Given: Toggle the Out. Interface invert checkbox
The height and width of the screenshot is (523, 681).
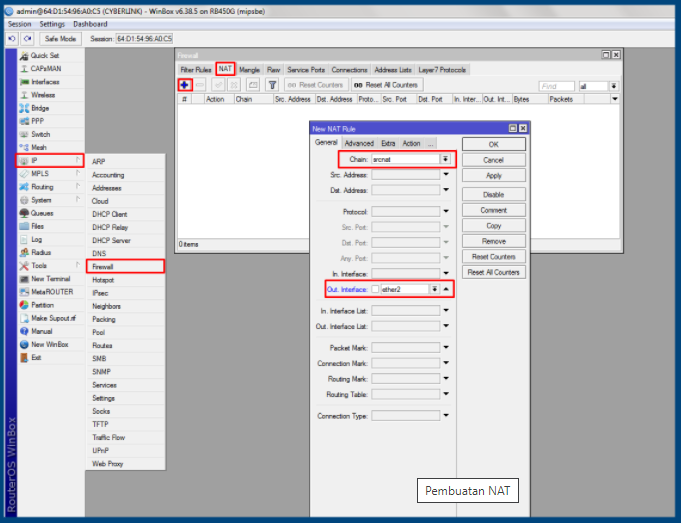Looking at the screenshot, I should (375, 289).
